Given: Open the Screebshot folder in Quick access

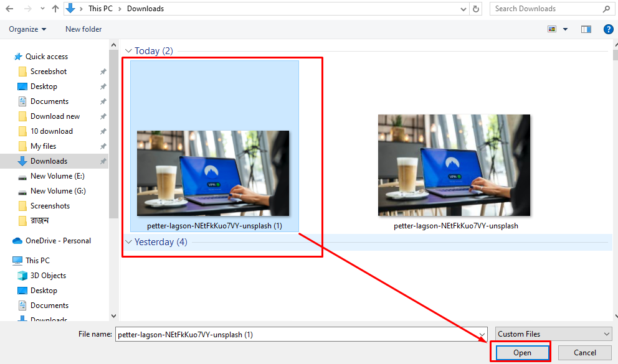Looking at the screenshot, I should point(49,72).
